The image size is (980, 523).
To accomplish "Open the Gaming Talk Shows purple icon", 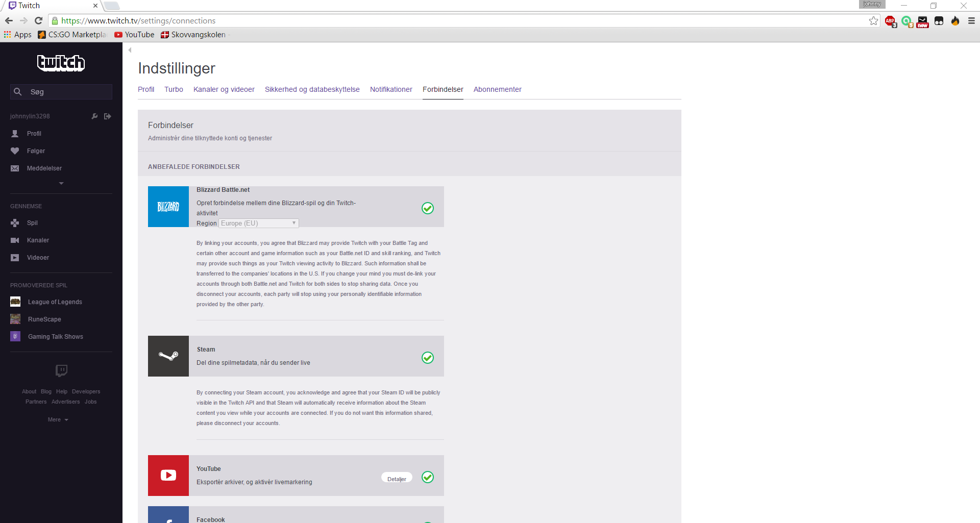I will point(15,336).
